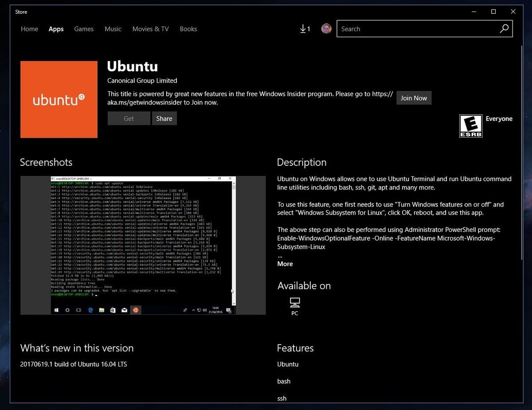Switch to Movies & TV tab
This screenshot has height=410, width=532.
click(x=151, y=29)
